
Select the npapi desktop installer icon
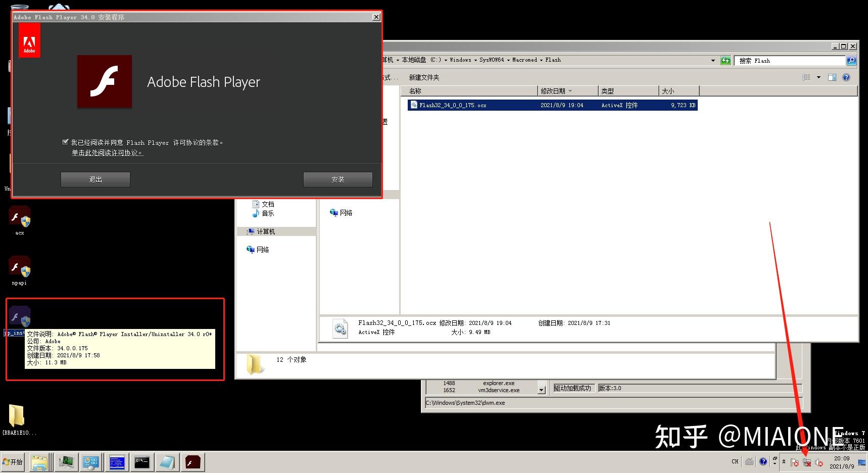20,270
